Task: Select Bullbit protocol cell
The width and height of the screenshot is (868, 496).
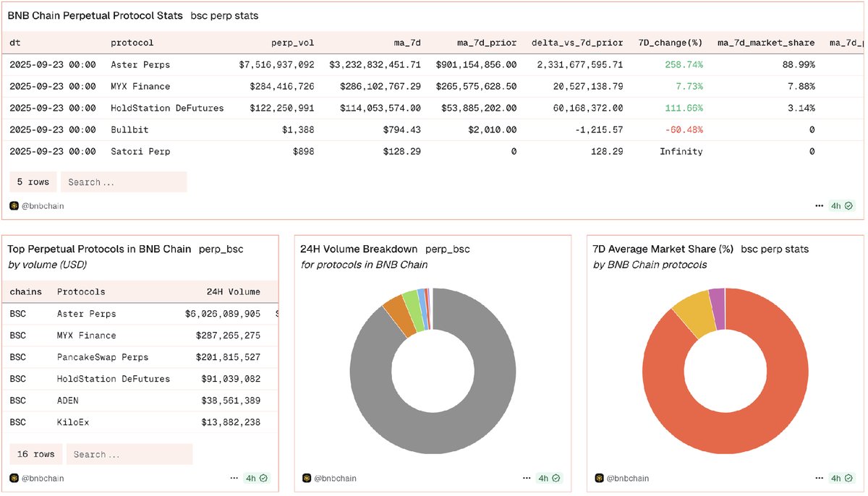Action: click(x=129, y=129)
